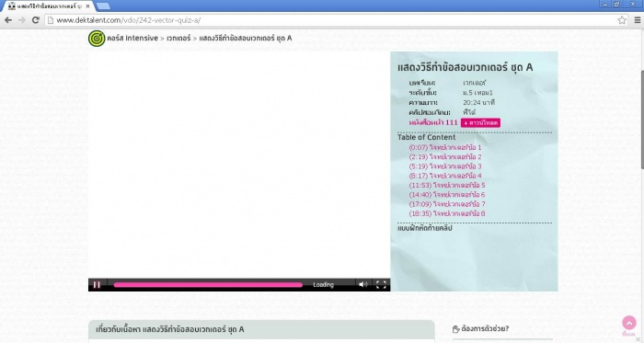
Task: Jump to (0:07) โจทย์เวกเตอร์ข้อ 1
Action: 444,147
